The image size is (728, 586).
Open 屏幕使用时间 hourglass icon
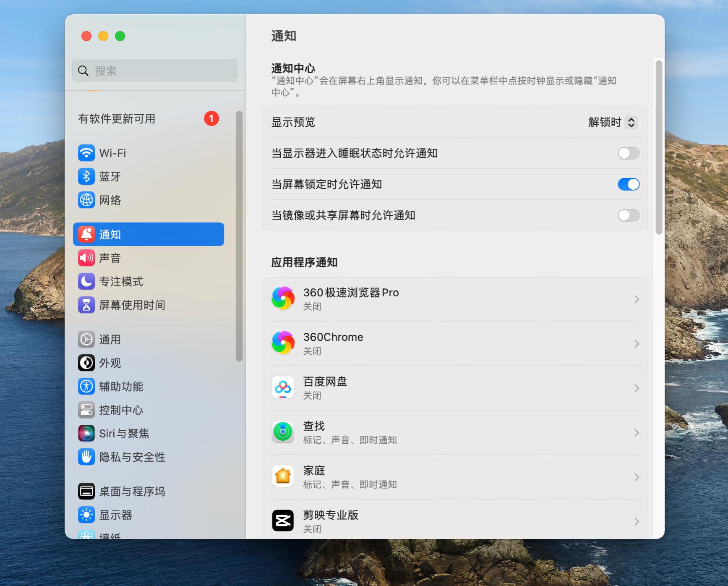[x=86, y=305]
